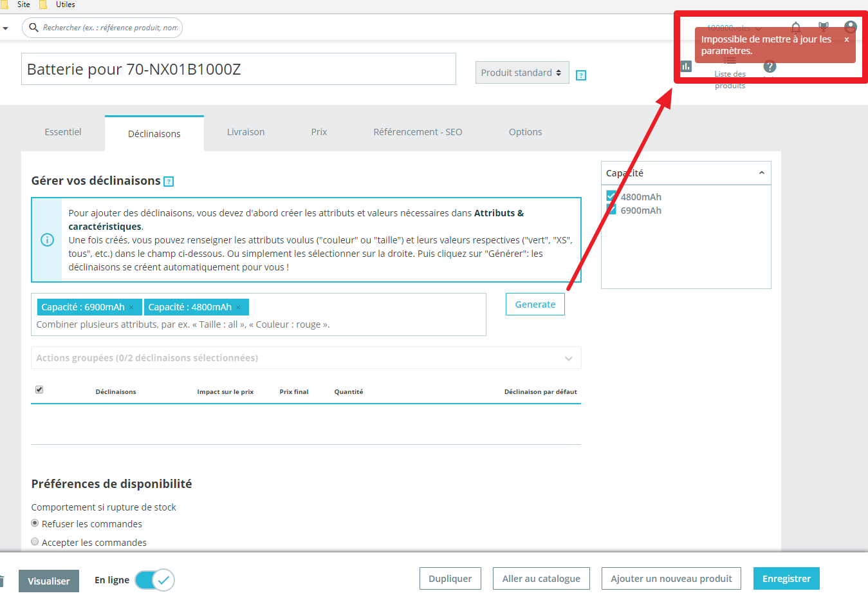
Task: Save with the Enregistrer button
Action: (x=786, y=579)
